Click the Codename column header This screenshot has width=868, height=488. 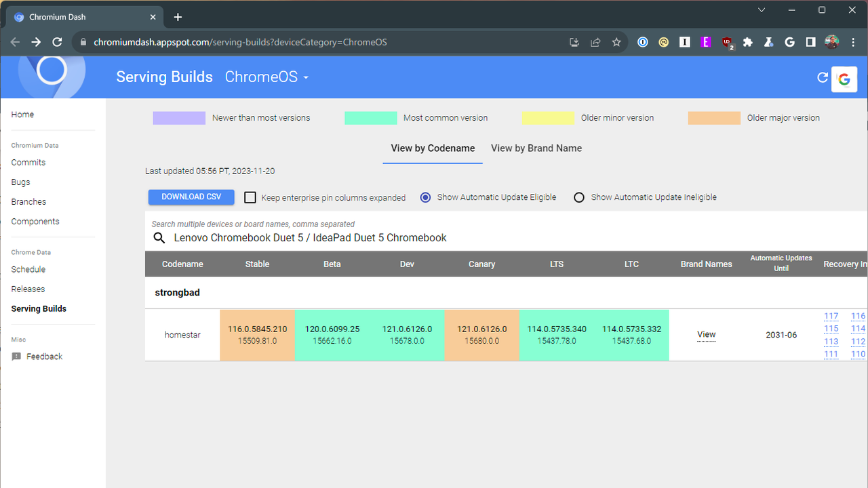[182, 264]
